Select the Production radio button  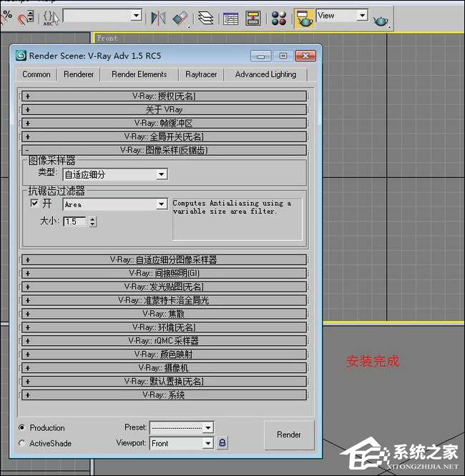[21, 427]
